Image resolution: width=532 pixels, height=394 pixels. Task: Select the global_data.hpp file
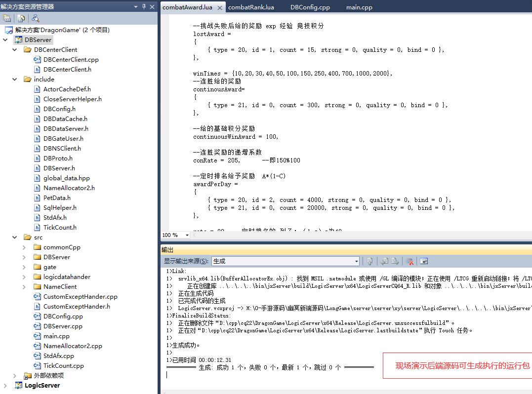click(x=66, y=178)
